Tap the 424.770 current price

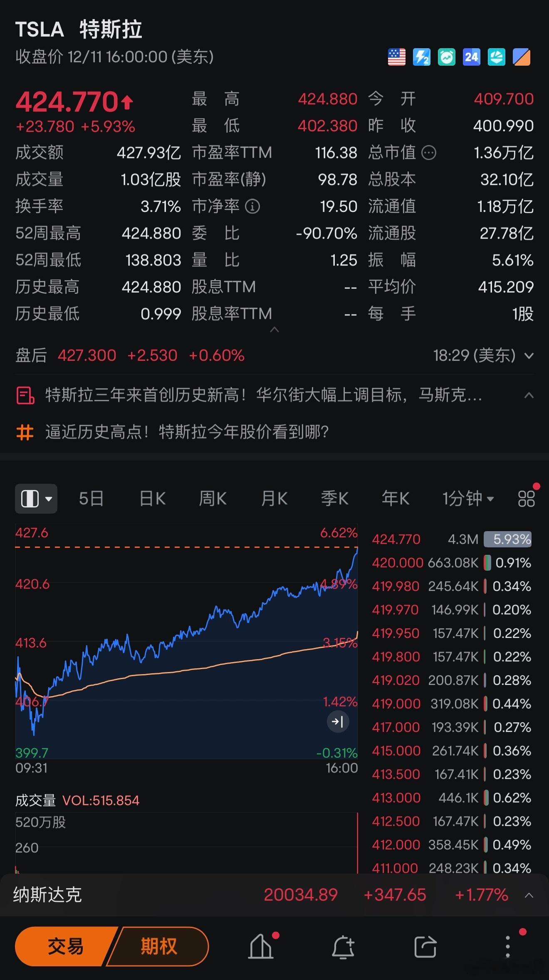click(67, 102)
